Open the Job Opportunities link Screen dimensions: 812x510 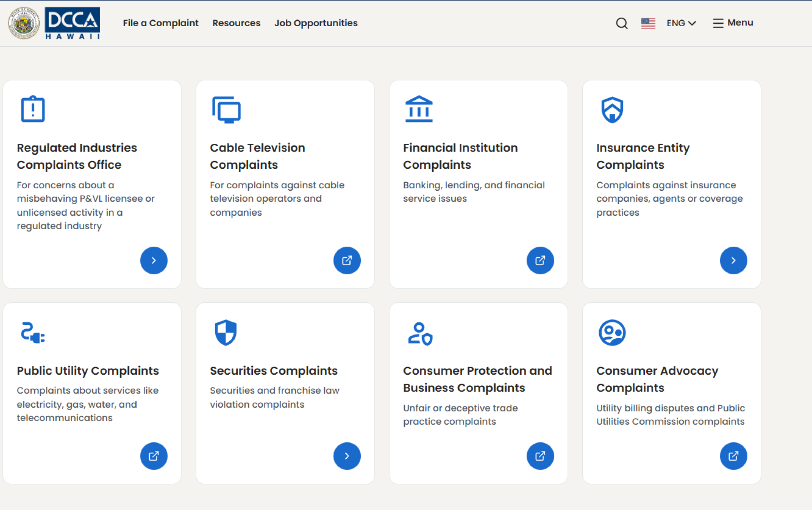[x=316, y=23]
